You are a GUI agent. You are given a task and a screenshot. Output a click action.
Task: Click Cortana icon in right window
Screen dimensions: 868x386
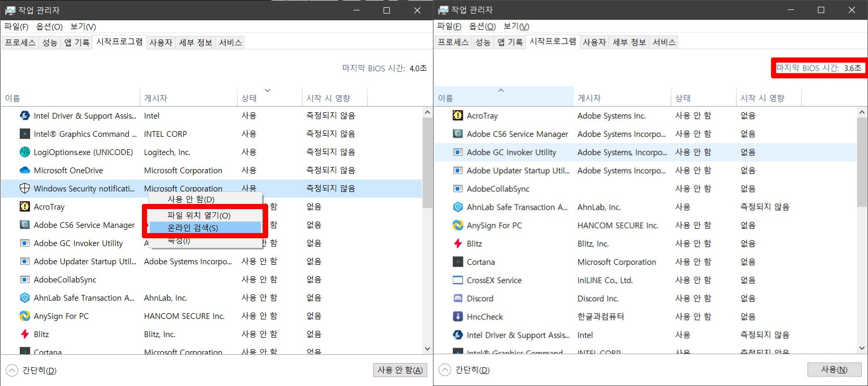[x=457, y=262]
